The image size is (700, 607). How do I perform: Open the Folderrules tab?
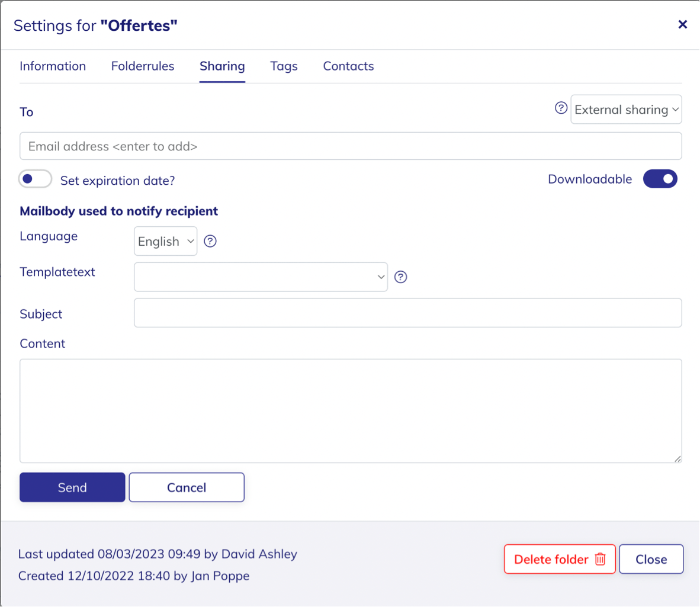[x=143, y=66]
